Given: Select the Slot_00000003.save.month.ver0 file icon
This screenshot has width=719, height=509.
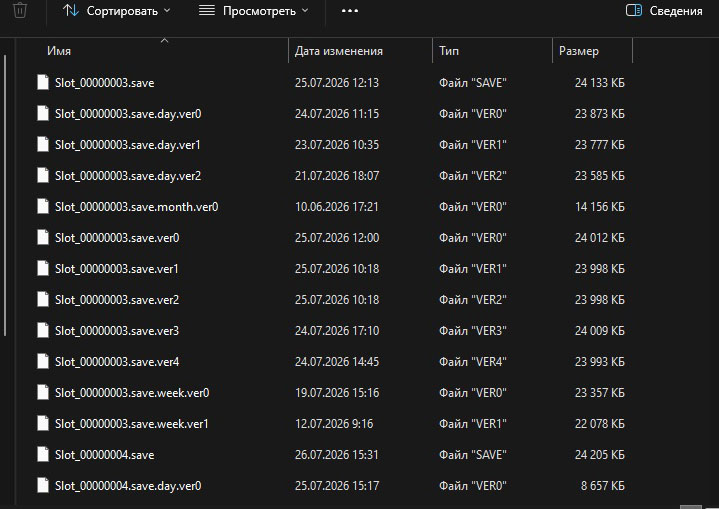Looking at the screenshot, I should [43, 206].
